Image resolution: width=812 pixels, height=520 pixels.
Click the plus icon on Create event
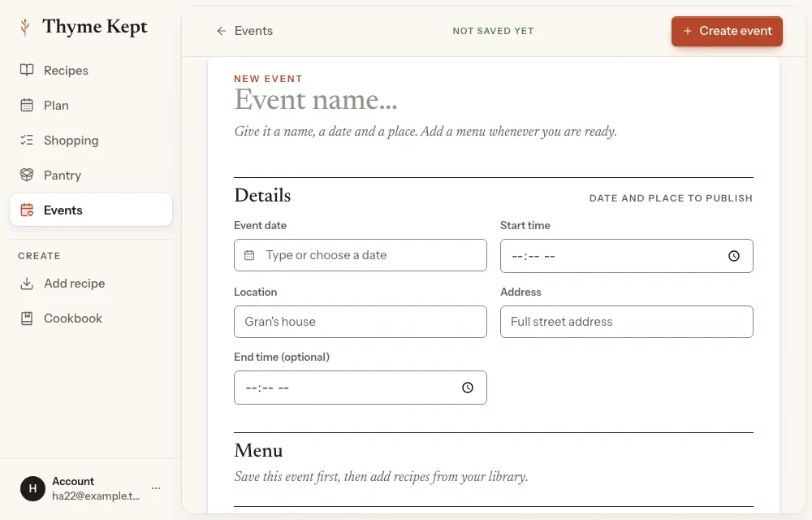[688, 31]
